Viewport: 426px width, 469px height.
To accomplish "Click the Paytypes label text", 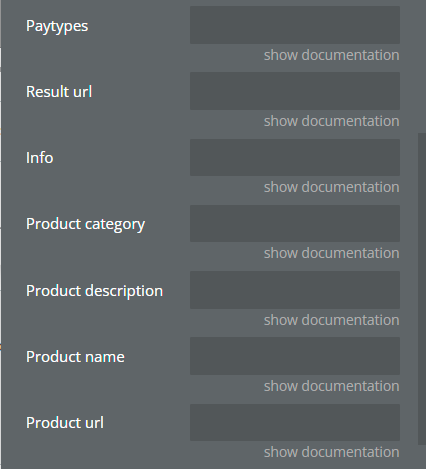I will point(57,26).
